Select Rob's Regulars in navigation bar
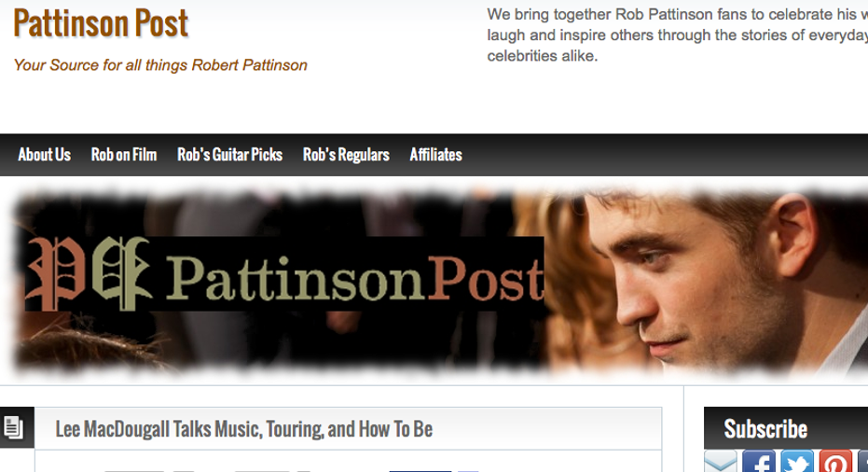Viewport: 868px width, 472px height. click(x=346, y=155)
